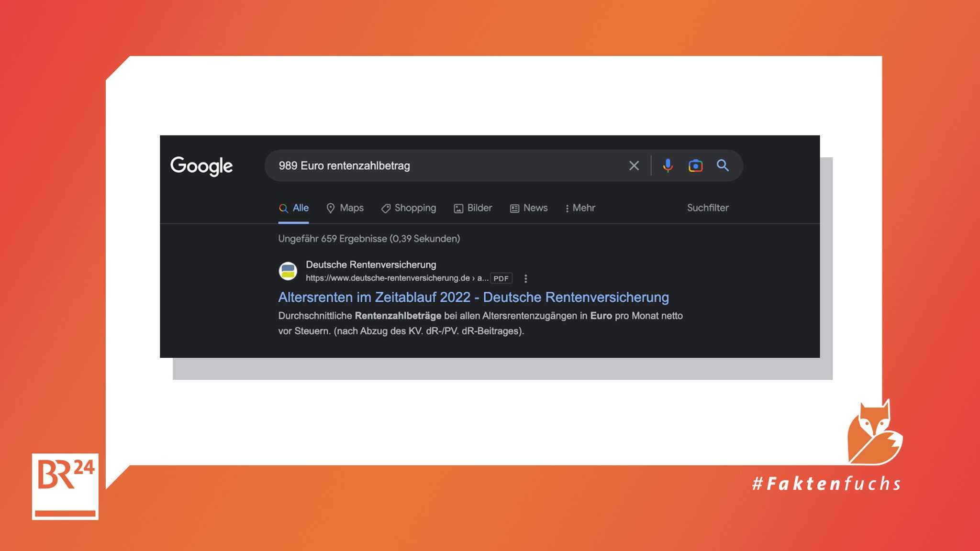The height and width of the screenshot is (551, 980).
Task: Open Google Lens camera search
Action: [x=695, y=165]
